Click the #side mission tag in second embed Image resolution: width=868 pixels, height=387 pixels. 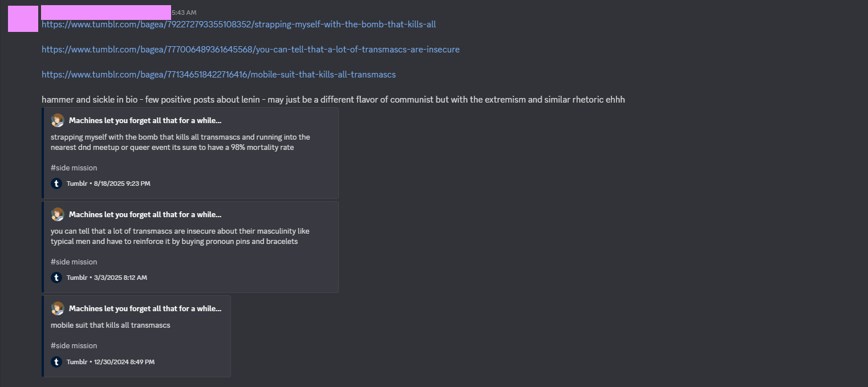[x=74, y=262]
